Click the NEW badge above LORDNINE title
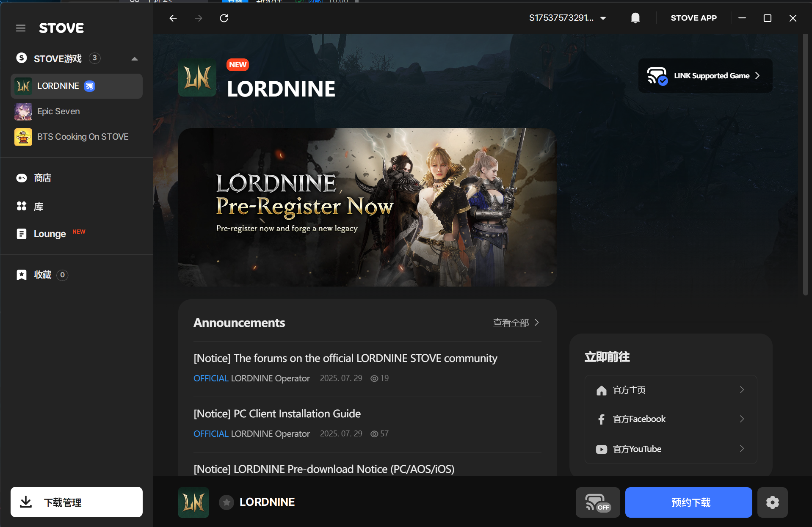The height and width of the screenshot is (527, 812). pos(238,65)
